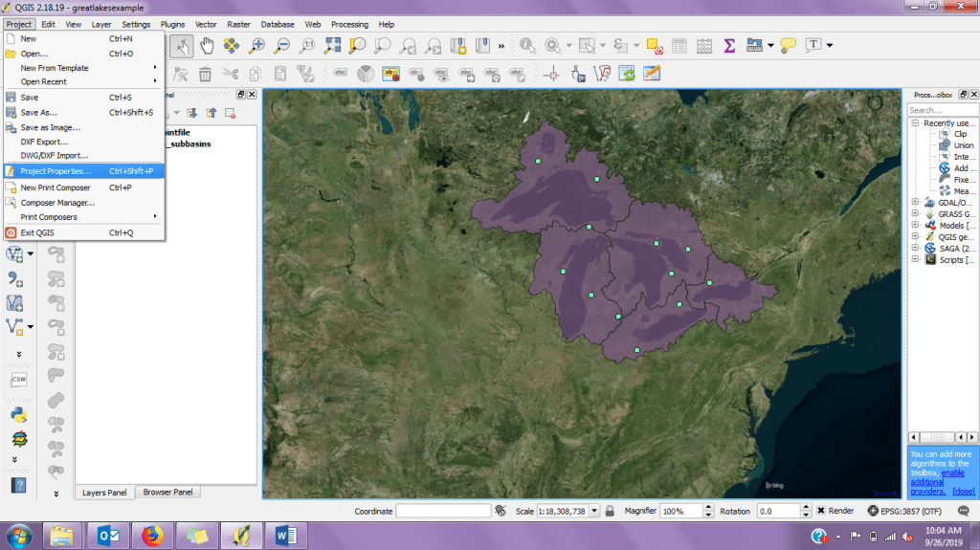980x550 pixels.
Task: Click inside the Coordinate input field
Action: 443,511
